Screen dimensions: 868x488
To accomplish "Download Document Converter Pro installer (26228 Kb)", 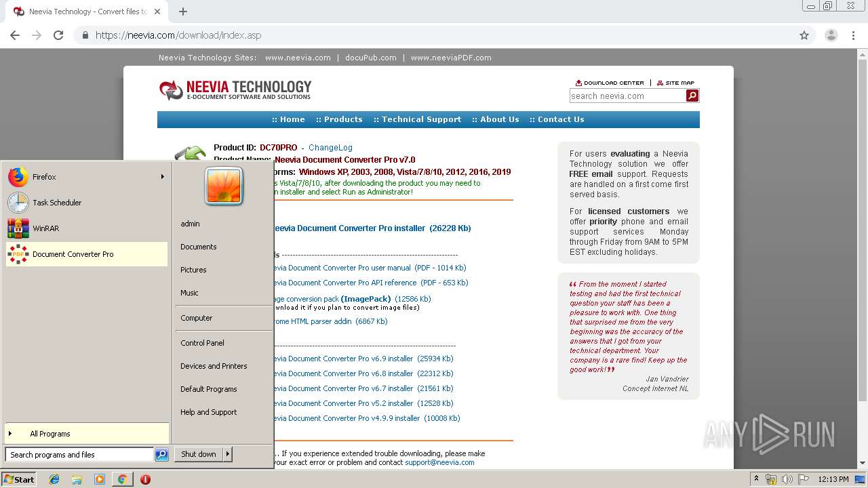I will 372,228.
